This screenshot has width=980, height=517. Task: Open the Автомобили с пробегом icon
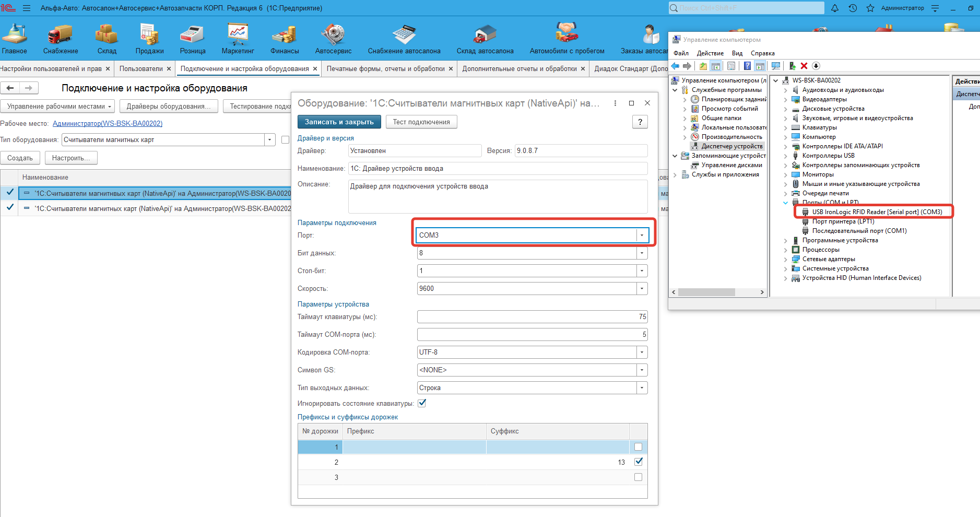(567, 32)
